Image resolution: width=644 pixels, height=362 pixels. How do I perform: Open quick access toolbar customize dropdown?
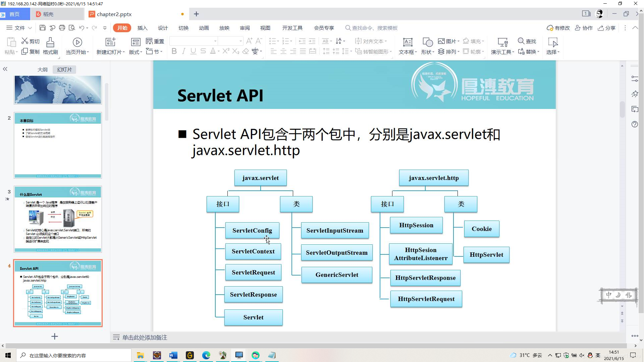click(105, 28)
